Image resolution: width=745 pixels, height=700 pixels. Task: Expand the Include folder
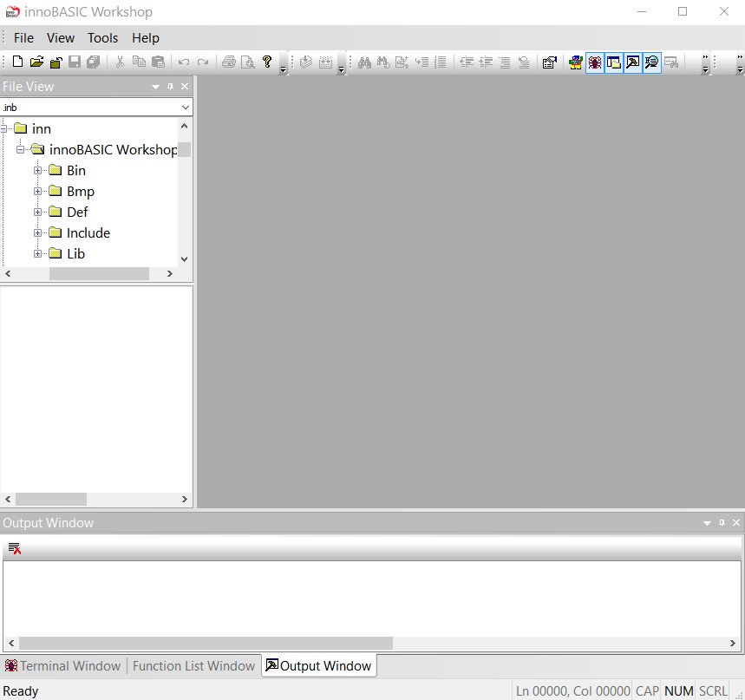[37, 232]
